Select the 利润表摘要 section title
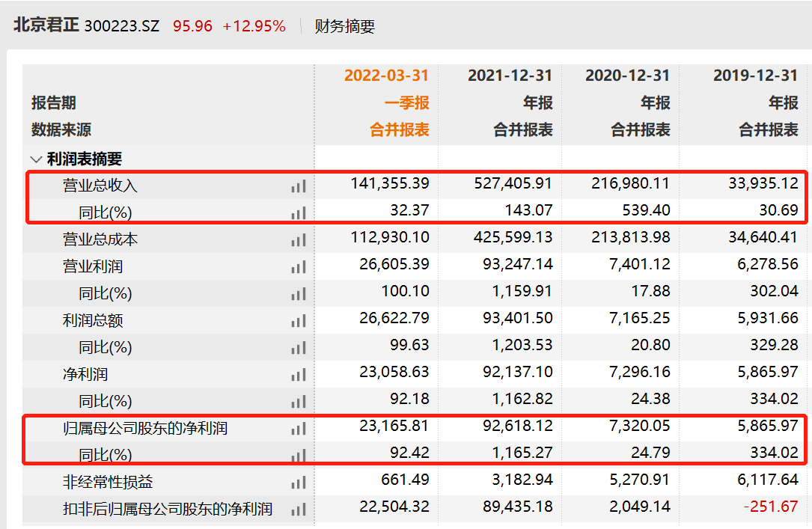Viewport: 812px width, 529px height. pos(85,159)
